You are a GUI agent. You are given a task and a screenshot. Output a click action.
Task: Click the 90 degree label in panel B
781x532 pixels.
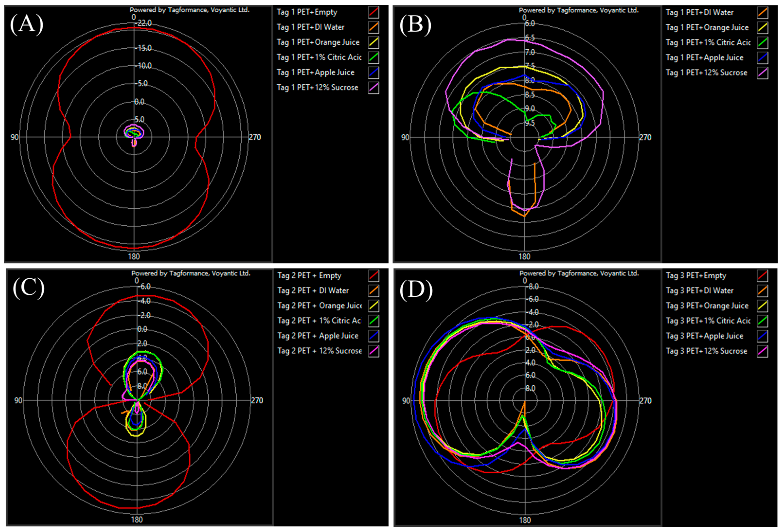[405, 137]
